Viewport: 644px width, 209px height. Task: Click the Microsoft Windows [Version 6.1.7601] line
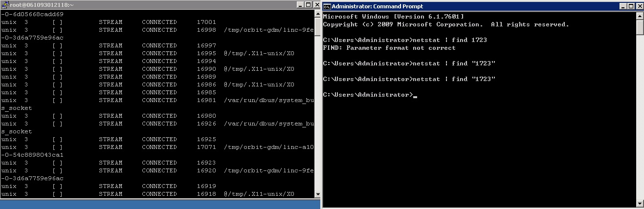[394, 17]
